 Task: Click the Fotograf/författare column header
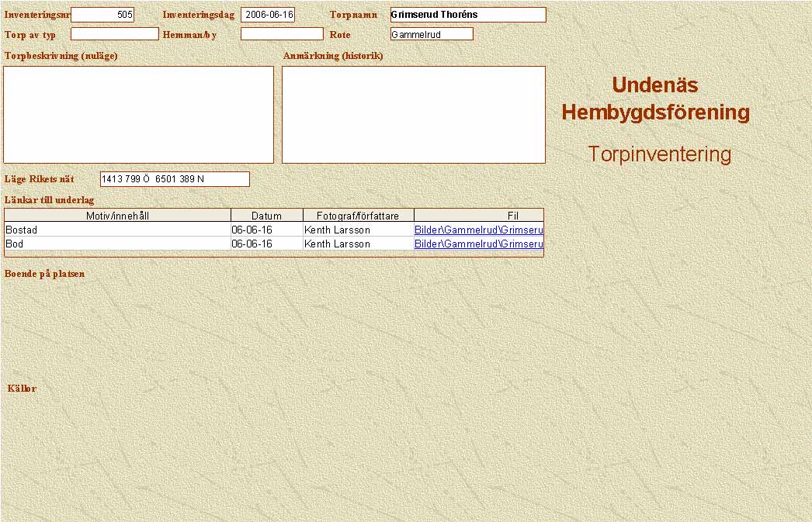[358, 216]
